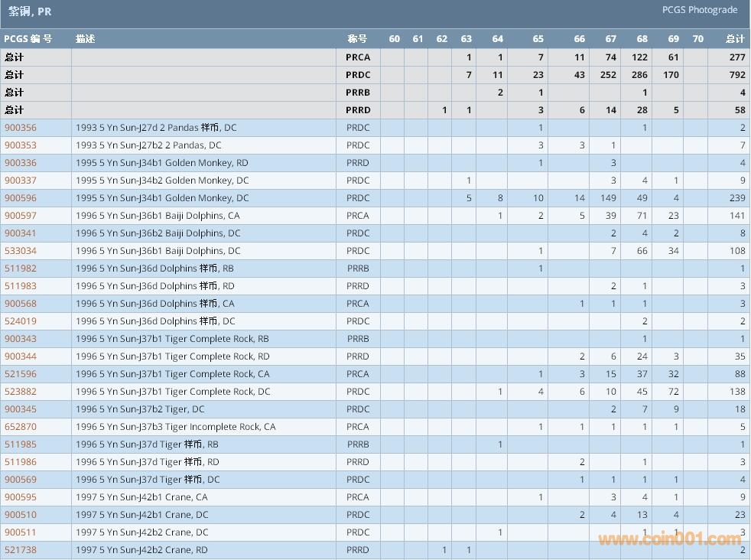
Task: Open PCGS number 533034 link
Action: tap(21, 251)
